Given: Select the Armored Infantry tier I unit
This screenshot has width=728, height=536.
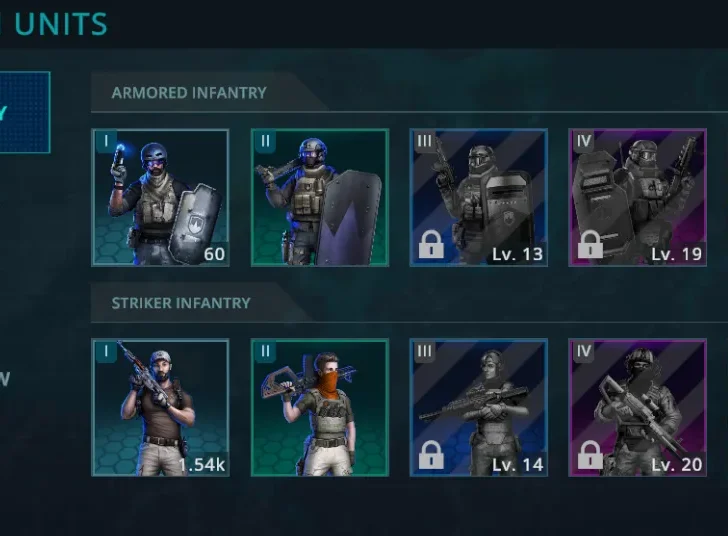Looking at the screenshot, I should pos(161,197).
